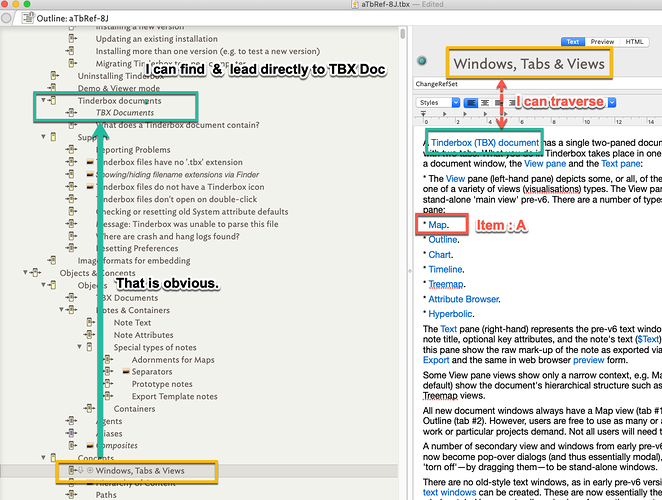
Task: Follow the 'View pane' link
Action: (545, 164)
